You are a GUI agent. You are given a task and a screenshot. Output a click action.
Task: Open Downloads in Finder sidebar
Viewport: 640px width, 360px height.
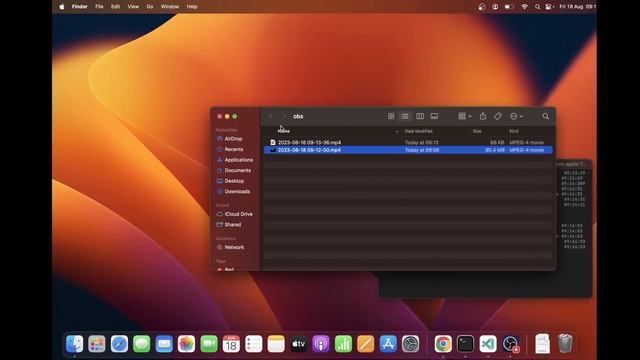233,191
